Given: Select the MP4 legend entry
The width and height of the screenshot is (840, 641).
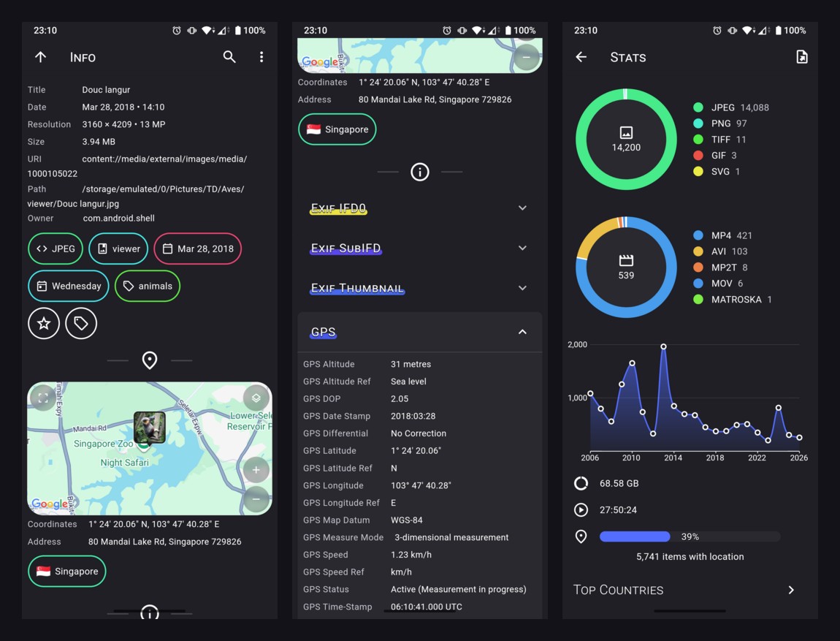Looking at the screenshot, I should click(x=722, y=235).
